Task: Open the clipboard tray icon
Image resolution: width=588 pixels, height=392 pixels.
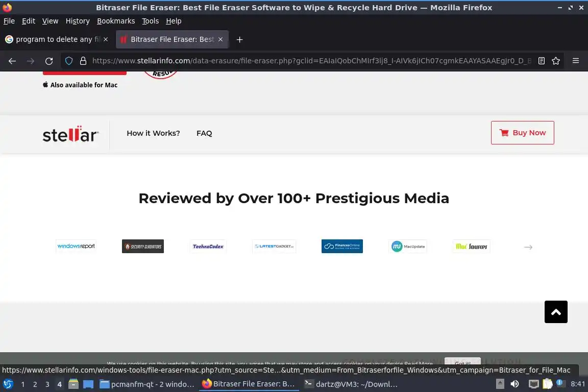Action: (x=548, y=384)
